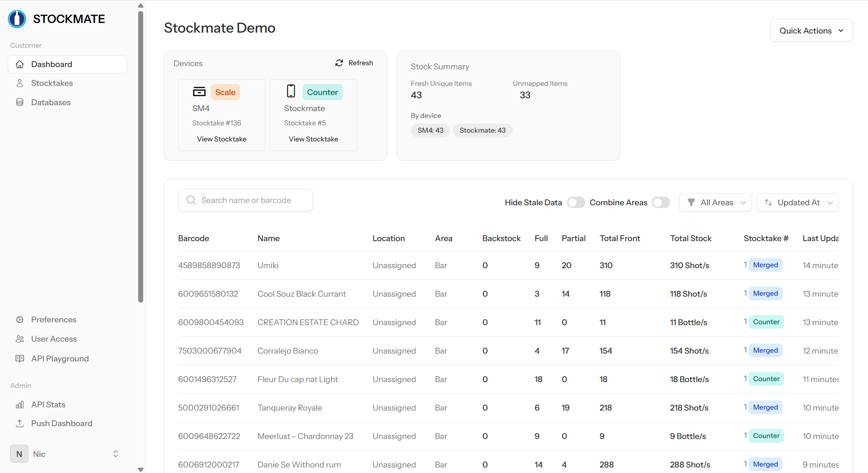Click the Dashboard home icon

point(20,64)
